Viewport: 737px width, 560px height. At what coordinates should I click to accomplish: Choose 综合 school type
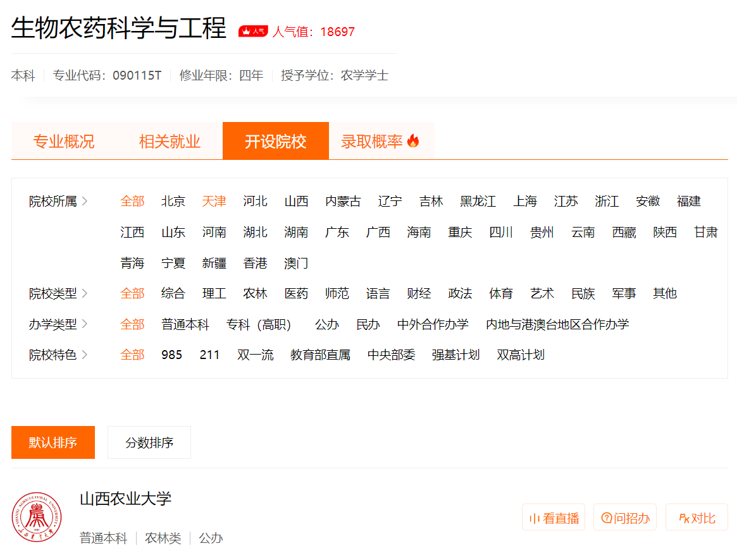[x=173, y=293]
